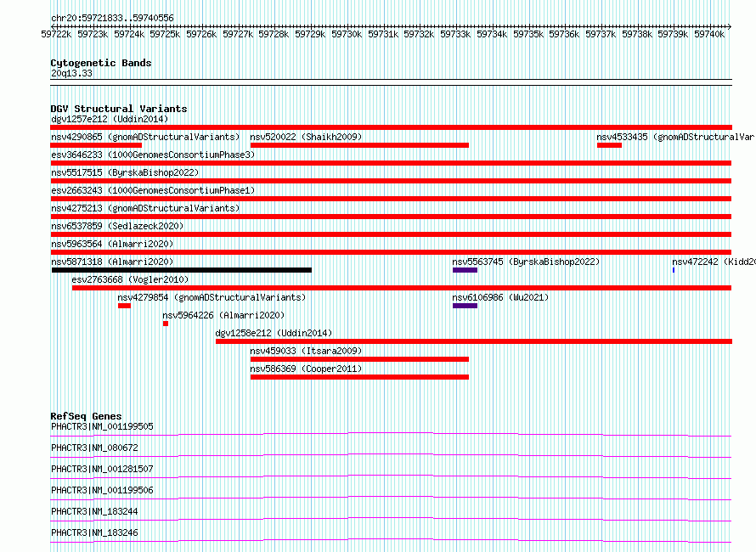Click the purple bar of nsv5563745

coord(465,270)
